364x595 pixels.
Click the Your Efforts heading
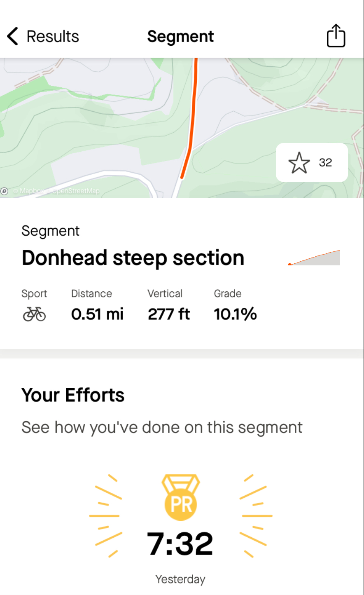[73, 395]
